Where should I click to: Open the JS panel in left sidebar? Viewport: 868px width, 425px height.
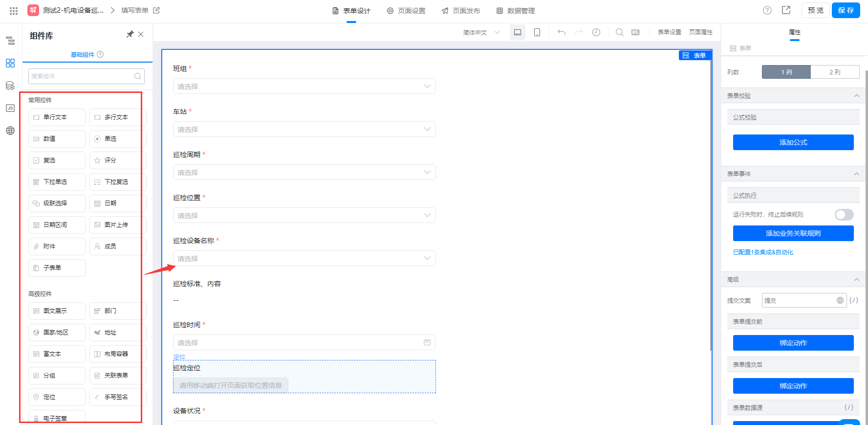pyautogui.click(x=10, y=108)
